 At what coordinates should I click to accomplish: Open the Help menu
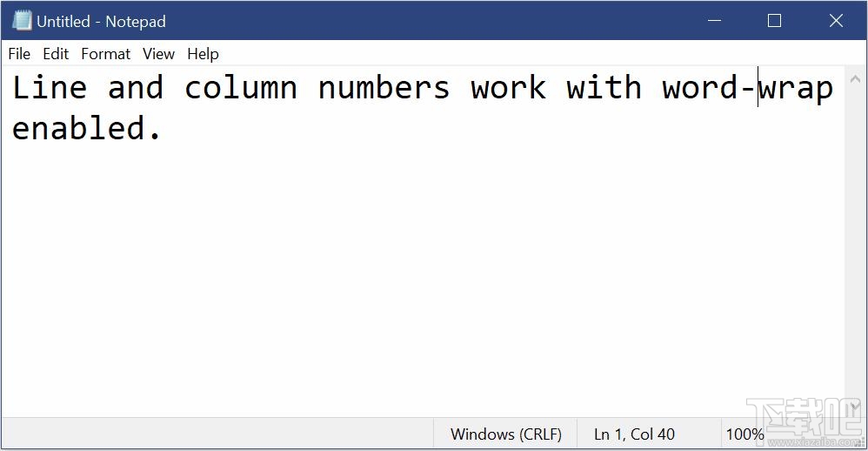[x=203, y=54]
